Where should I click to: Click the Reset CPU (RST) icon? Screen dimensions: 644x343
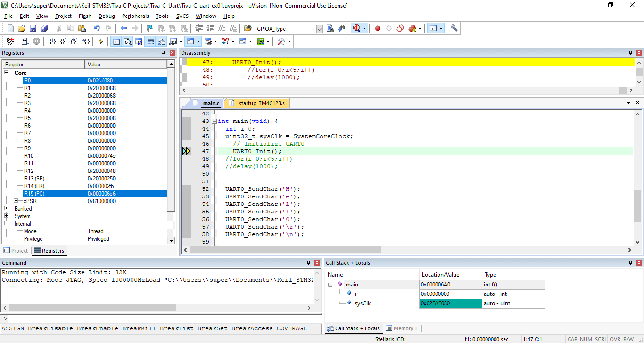point(10,41)
